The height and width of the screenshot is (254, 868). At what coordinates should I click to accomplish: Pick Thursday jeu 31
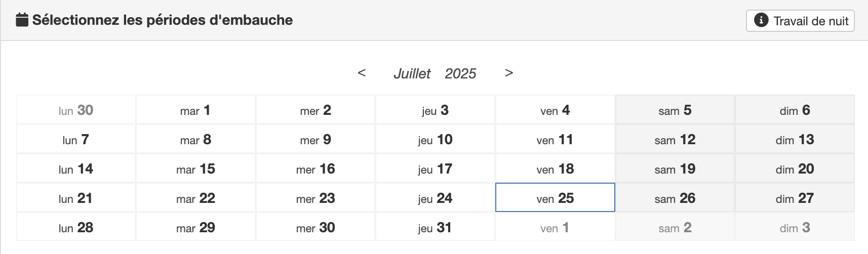click(x=435, y=227)
